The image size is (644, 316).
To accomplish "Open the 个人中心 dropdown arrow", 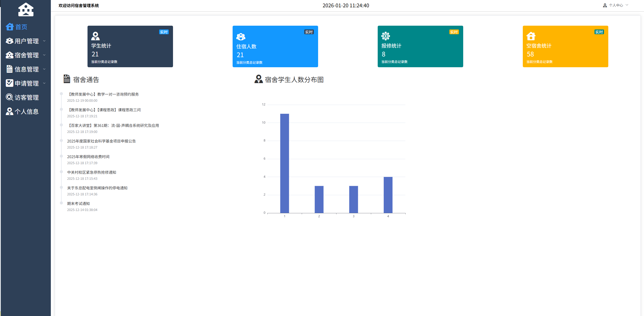I will click(627, 5).
